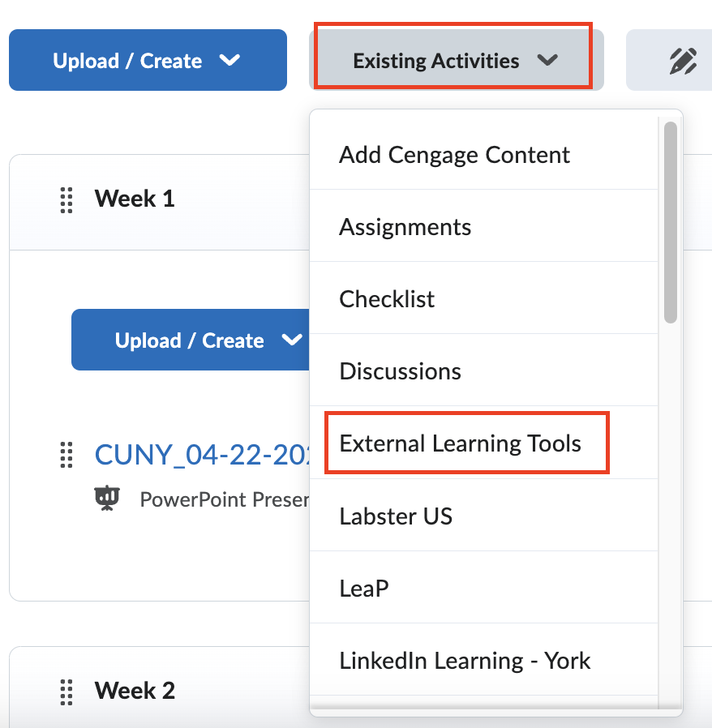Choose Discussions in the activities menu
The image size is (712, 728).
coord(400,370)
